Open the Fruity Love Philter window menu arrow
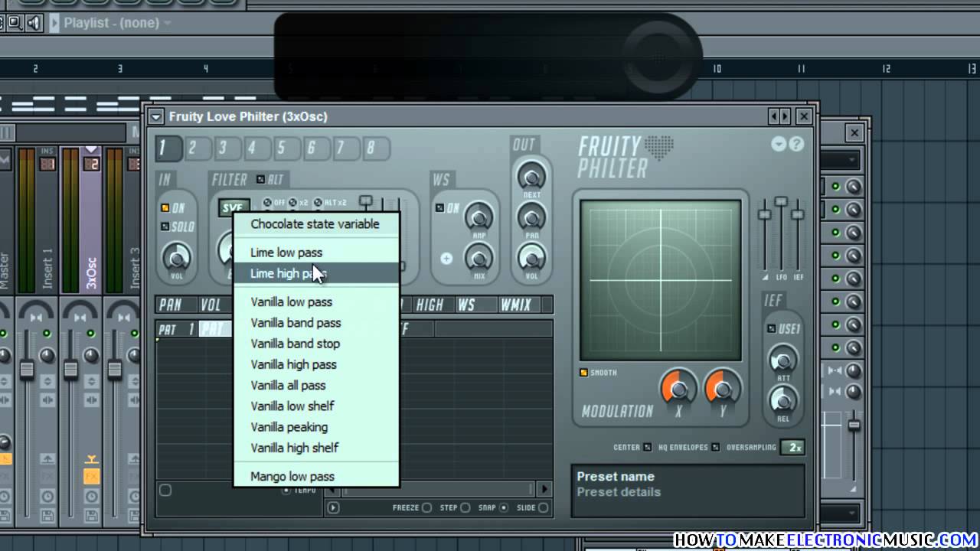 156,116
